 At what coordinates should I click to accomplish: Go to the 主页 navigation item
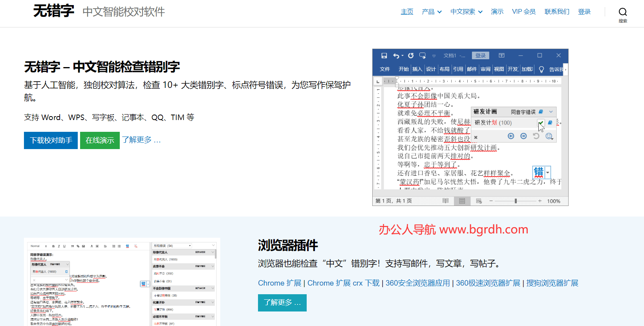[407, 12]
